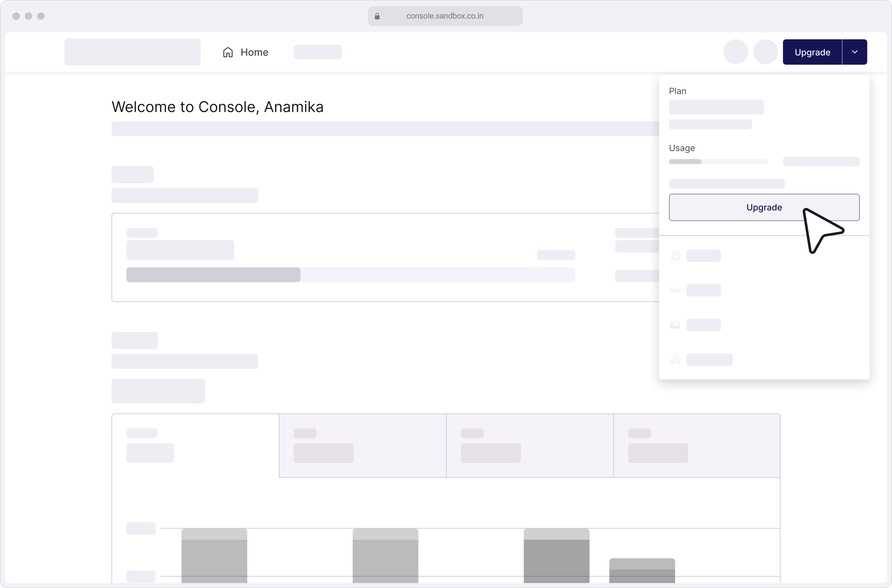
Task: Select the active white tab in chart card
Action: pyautogui.click(x=196, y=445)
